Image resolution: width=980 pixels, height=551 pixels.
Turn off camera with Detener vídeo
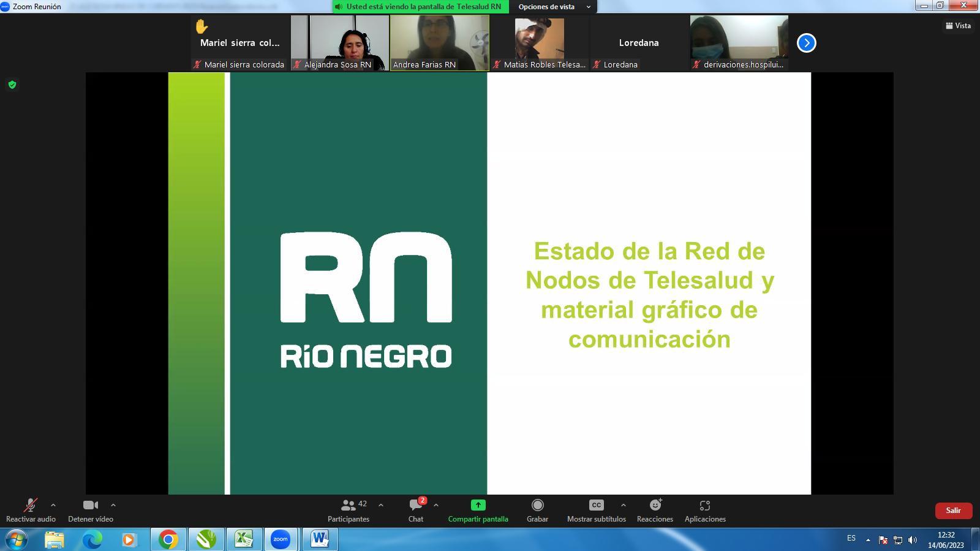91,510
